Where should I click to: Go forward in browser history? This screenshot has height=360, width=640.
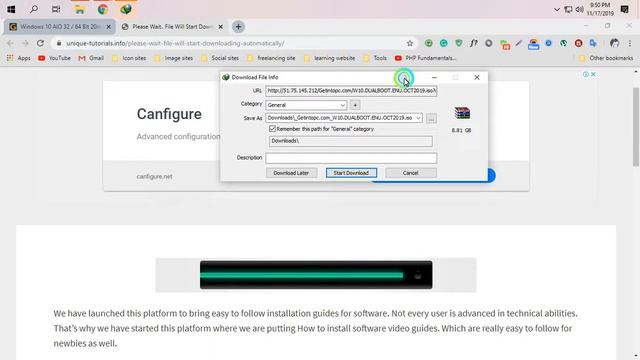coord(25,43)
